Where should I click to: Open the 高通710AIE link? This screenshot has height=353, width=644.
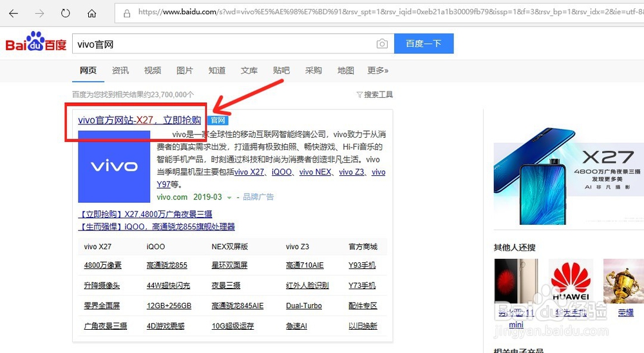[305, 265]
